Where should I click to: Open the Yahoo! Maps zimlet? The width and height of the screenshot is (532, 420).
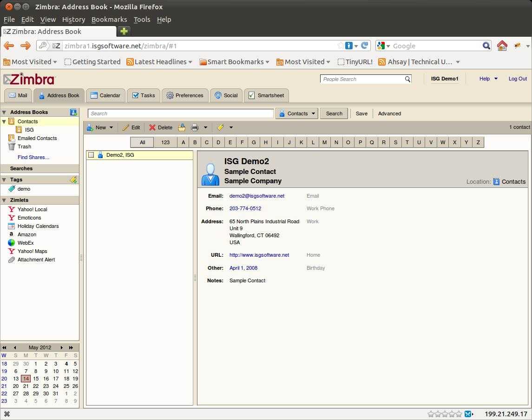point(32,251)
